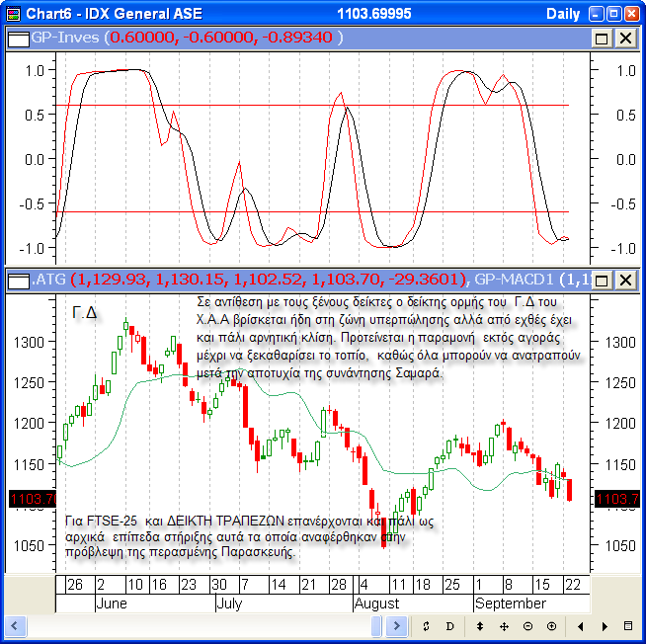This screenshot has height=644, width=646.
Task: Click the right triangle next-chart icon
Action: [604, 626]
